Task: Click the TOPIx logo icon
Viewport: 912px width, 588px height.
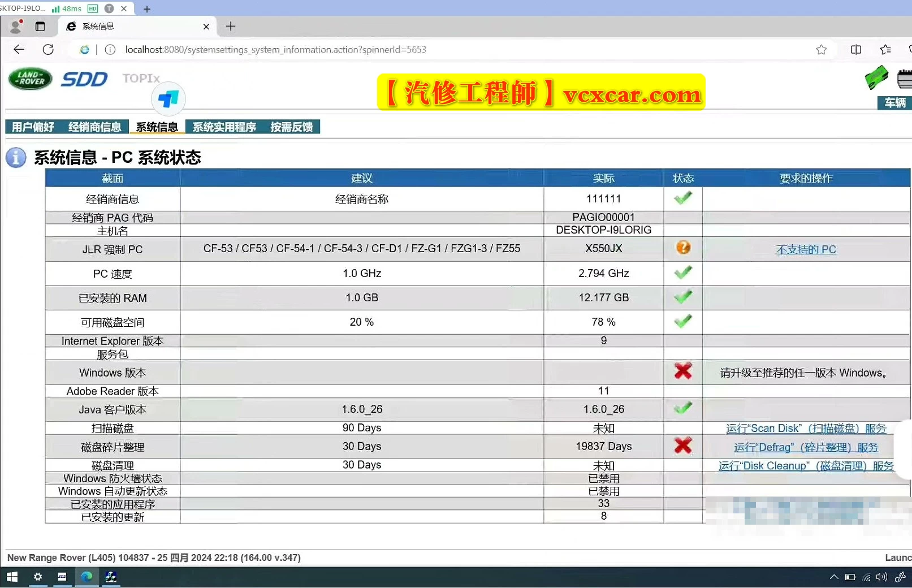Action: (x=168, y=100)
